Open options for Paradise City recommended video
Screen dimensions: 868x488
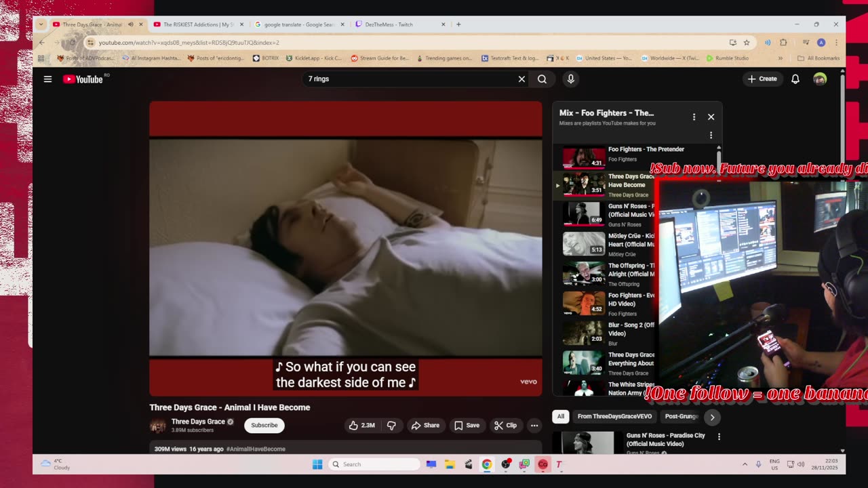click(x=719, y=437)
